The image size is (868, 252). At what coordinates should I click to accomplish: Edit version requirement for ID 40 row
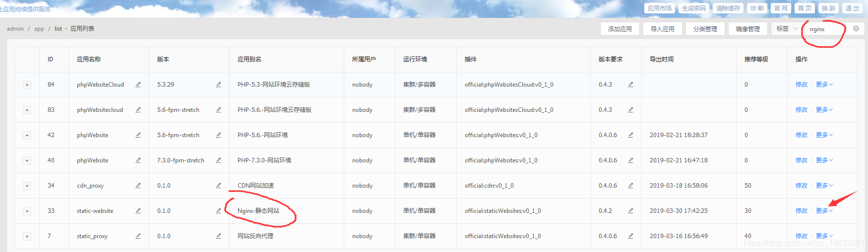point(630,160)
